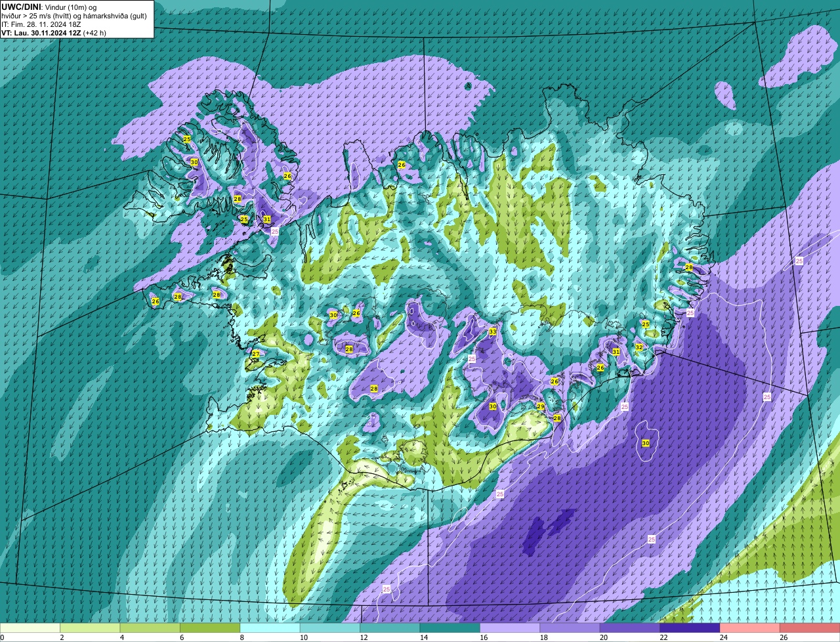This screenshot has width=840, height=642.
Task: Click the "22" tick label on color scale
Action: coord(662,637)
